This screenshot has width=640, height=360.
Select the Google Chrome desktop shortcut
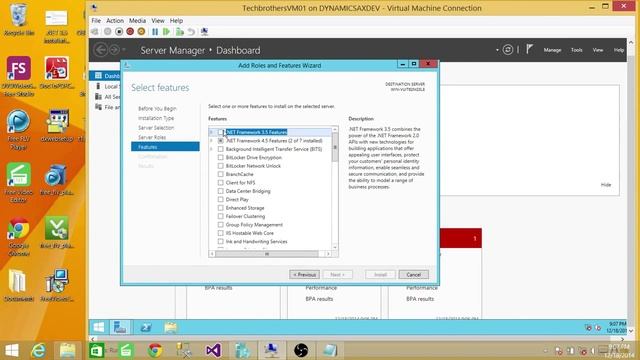tap(19, 237)
